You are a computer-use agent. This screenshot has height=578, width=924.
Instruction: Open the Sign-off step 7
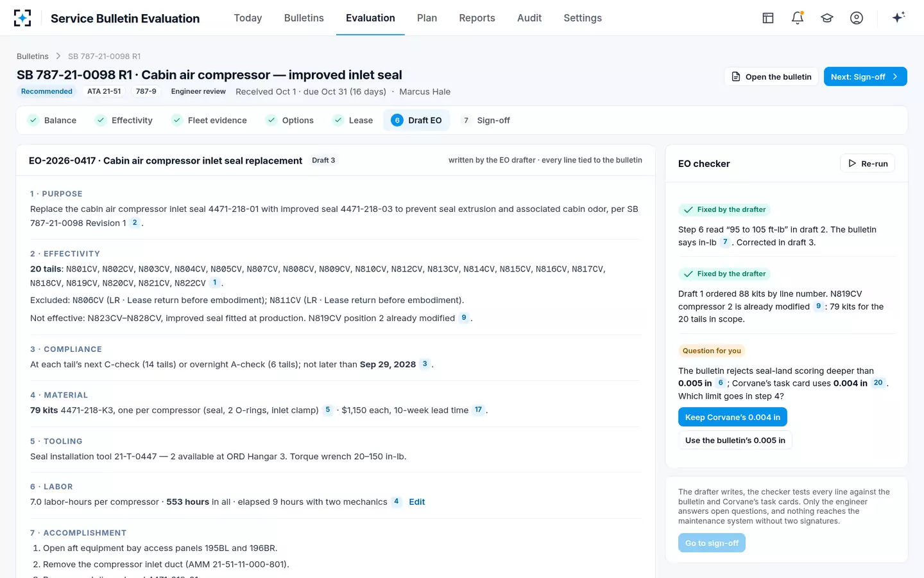click(x=486, y=120)
